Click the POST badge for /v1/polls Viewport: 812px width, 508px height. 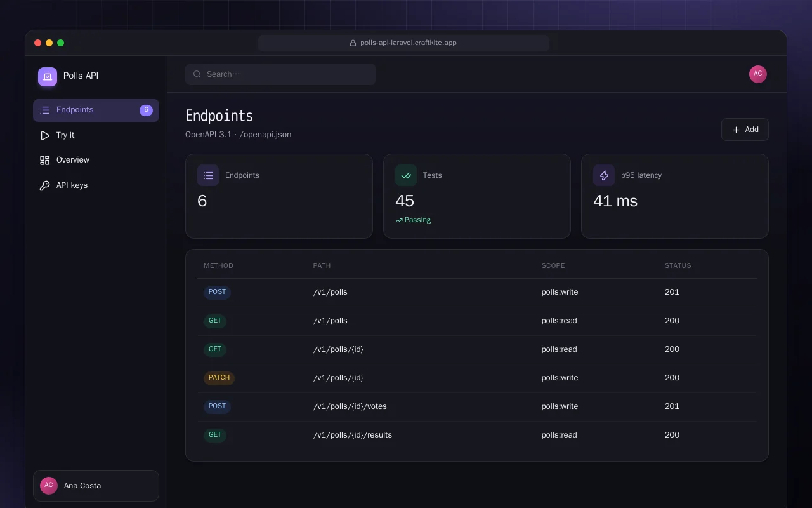[x=217, y=292]
